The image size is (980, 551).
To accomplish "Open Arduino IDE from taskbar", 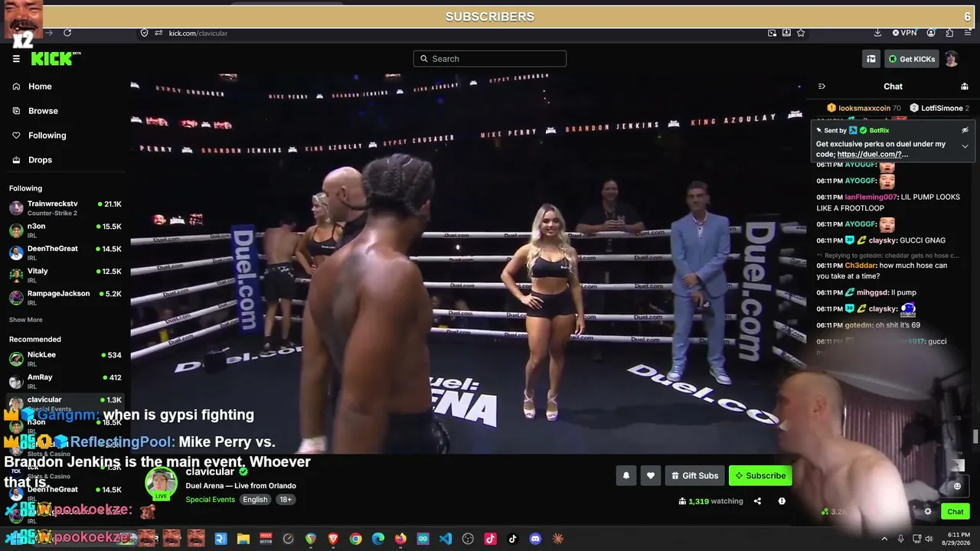I will 423,539.
